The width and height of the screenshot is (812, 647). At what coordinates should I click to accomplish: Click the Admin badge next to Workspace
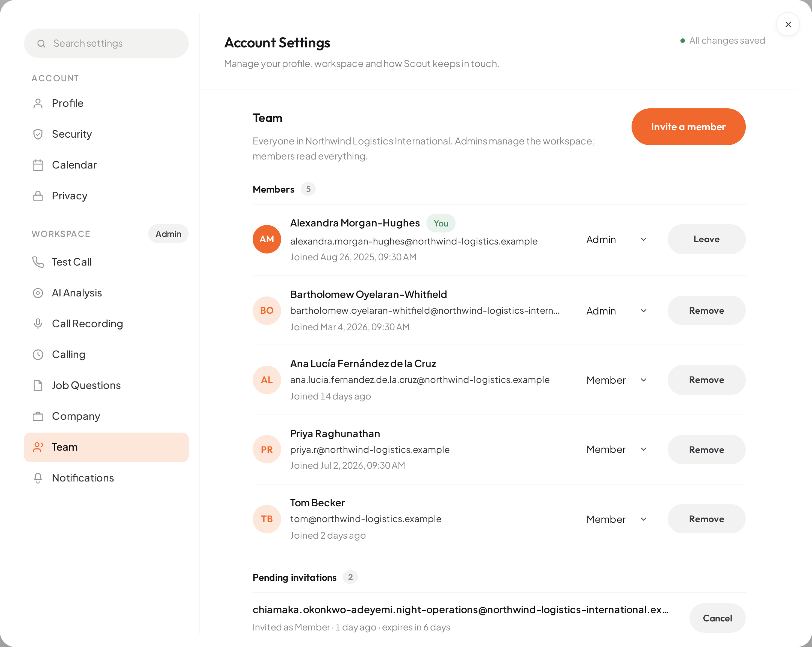coord(168,234)
